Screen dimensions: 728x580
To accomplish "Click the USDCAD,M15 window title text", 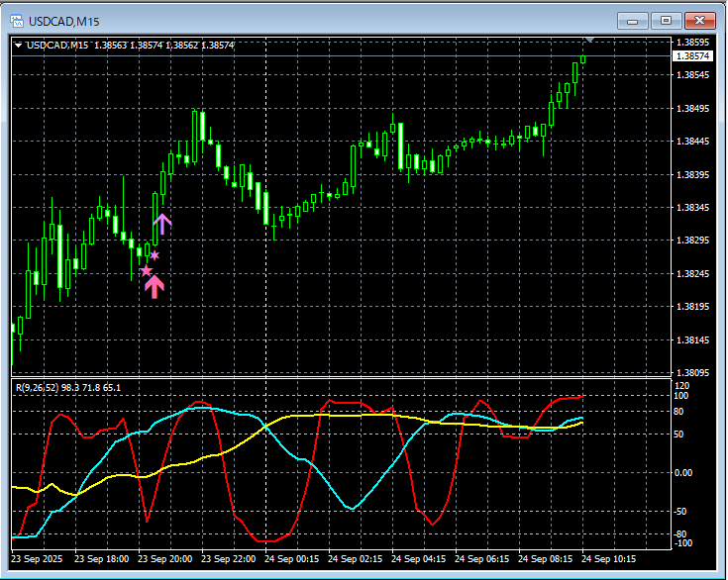I will pos(64,22).
